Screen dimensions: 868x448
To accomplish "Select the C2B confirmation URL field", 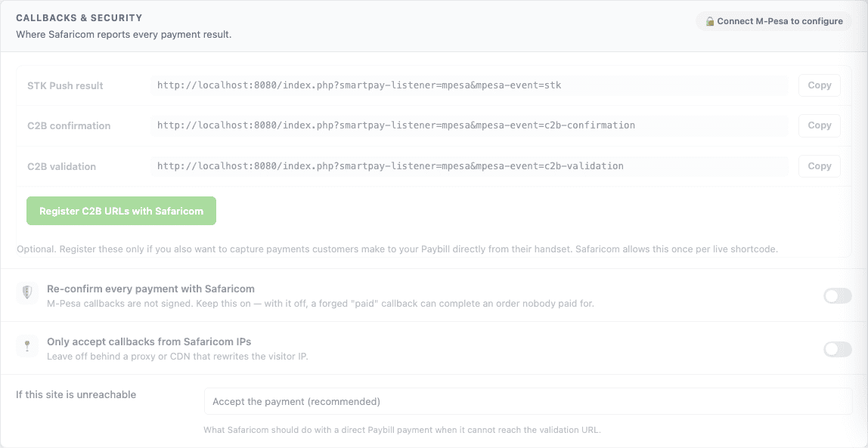I will click(x=470, y=125).
